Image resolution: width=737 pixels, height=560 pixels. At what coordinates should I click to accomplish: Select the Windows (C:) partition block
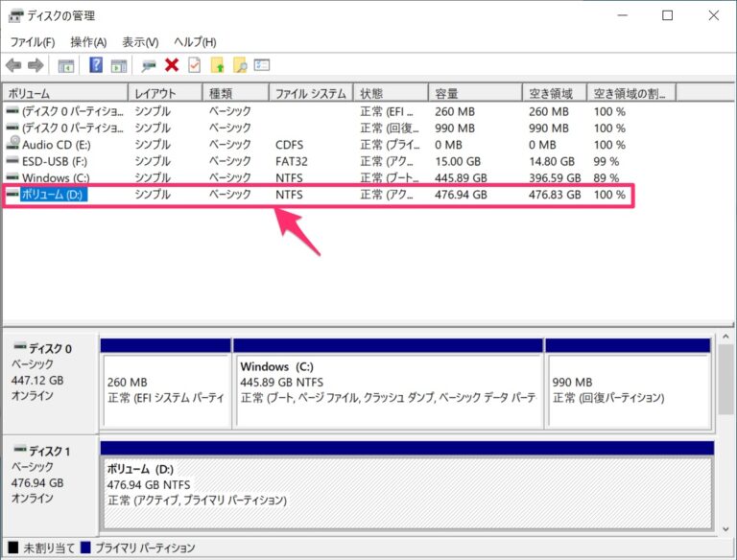click(389, 384)
